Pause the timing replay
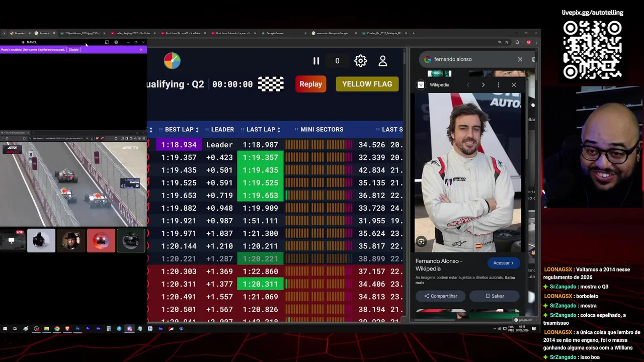This screenshot has height=362, width=644. tap(316, 61)
